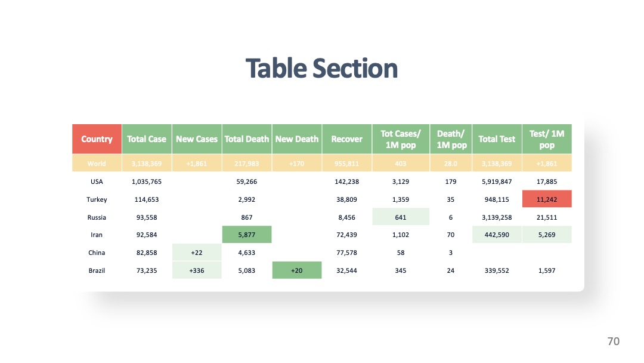The height and width of the screenshot is (363, 644).
Task: Select the Death/1M pop header
Action: [x=451, y=139]
